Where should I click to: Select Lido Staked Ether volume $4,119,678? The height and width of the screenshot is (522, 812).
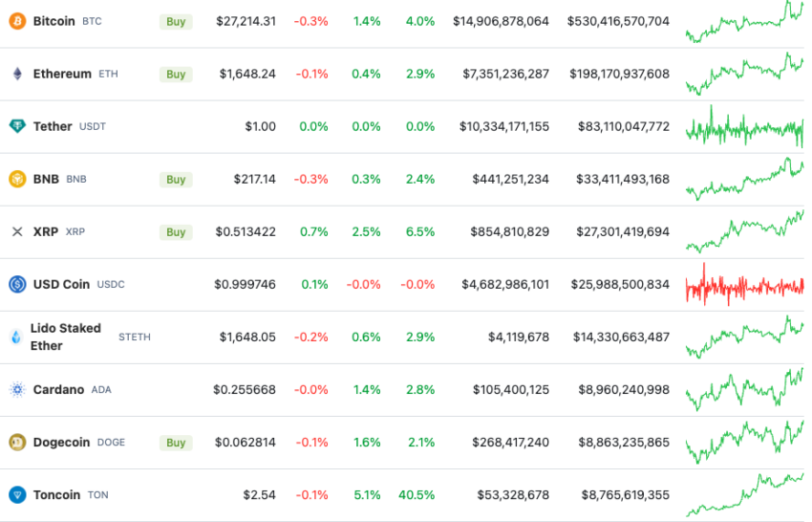[x=519, y=337]
